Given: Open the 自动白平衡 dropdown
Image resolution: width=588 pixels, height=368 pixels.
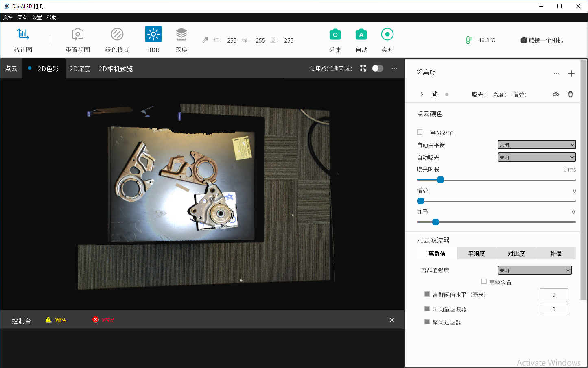Looking at the screenshot, I should click(537, 145).
